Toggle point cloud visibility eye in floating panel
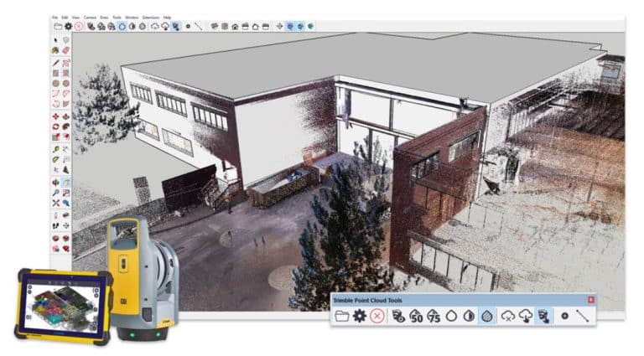Viewport: 644px width, 356px height. click(398, 317)
